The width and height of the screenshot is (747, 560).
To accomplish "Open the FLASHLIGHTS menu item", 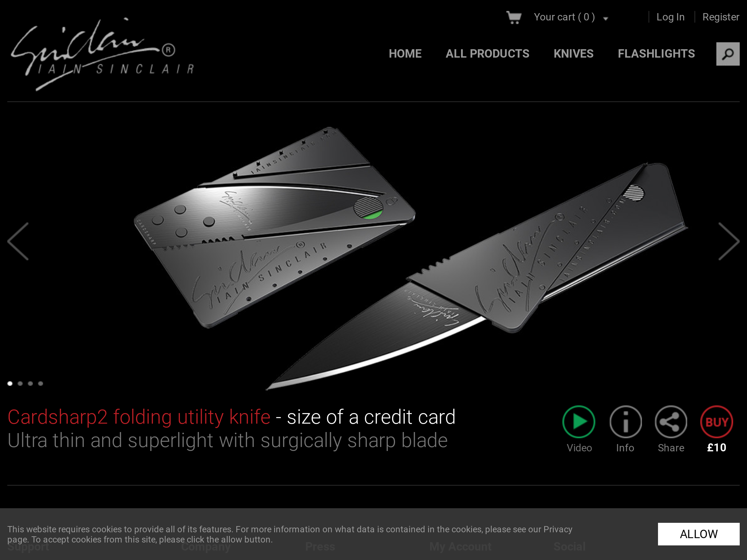I will click(656, 54).
